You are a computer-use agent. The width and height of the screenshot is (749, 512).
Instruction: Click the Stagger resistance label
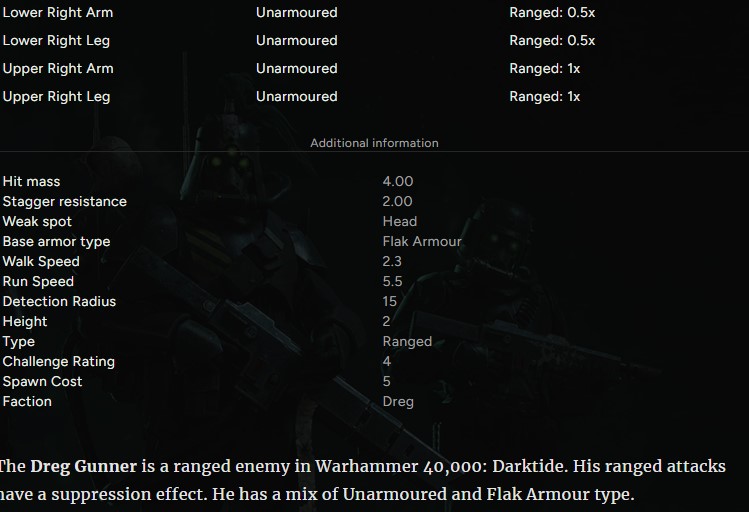point(64,202)
